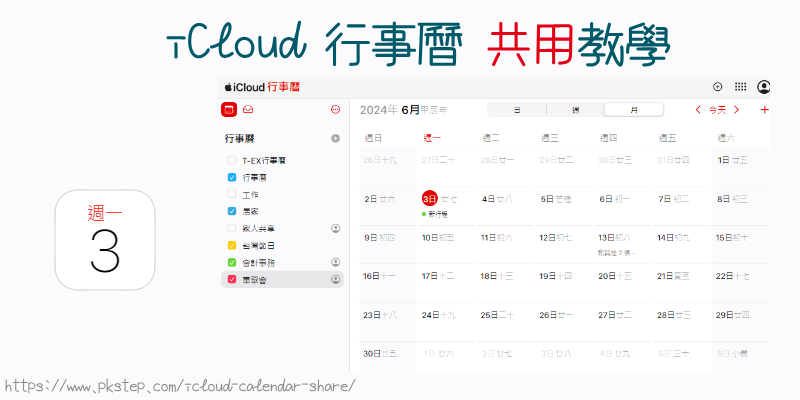Select the 車聚會 calendar row label
The image size is (800, 400).
click(x=254, y=280)
